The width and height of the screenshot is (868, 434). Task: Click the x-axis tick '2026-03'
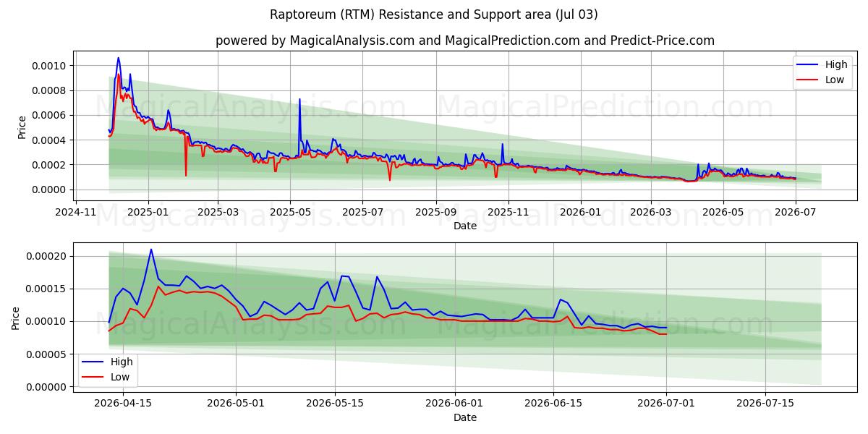point(650,212)
